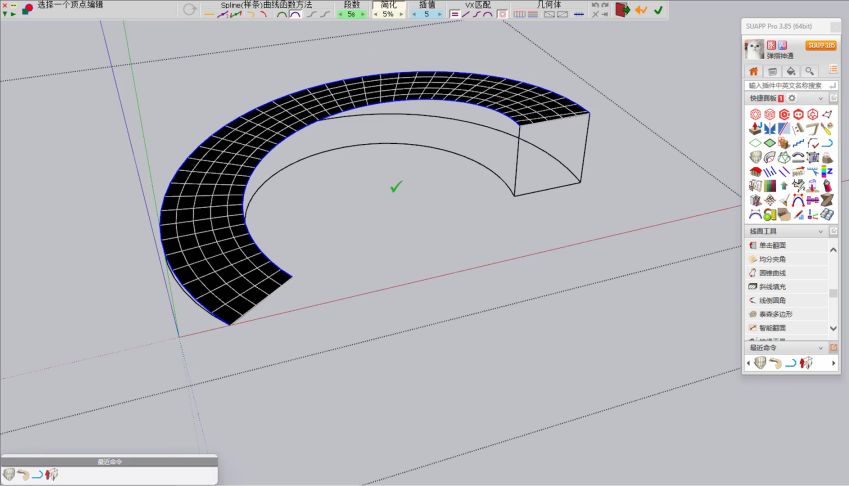Click the blue line icon under 几何体
Image resolution: width=849 pixels, height=486 pixels.
(579, 15)
